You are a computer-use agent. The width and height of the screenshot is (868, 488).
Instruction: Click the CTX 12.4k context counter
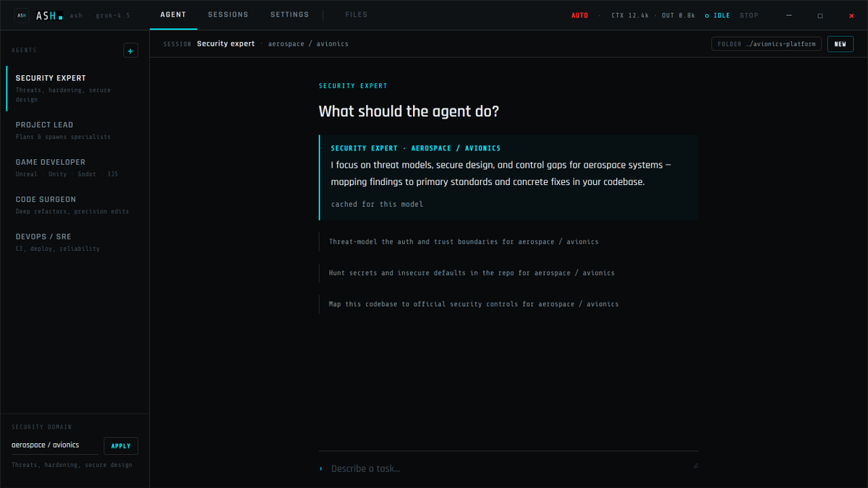coord(630,15)
